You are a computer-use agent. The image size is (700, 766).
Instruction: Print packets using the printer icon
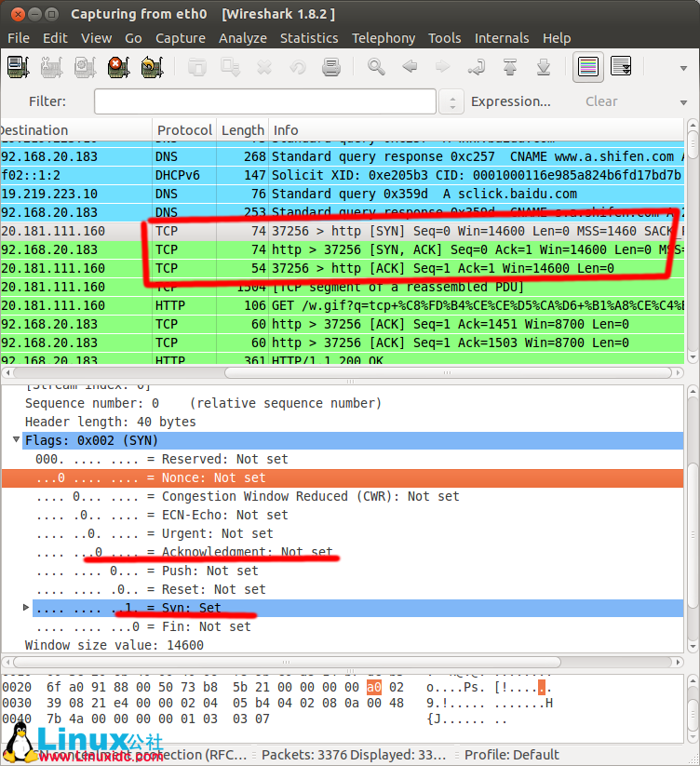[331, 67]
